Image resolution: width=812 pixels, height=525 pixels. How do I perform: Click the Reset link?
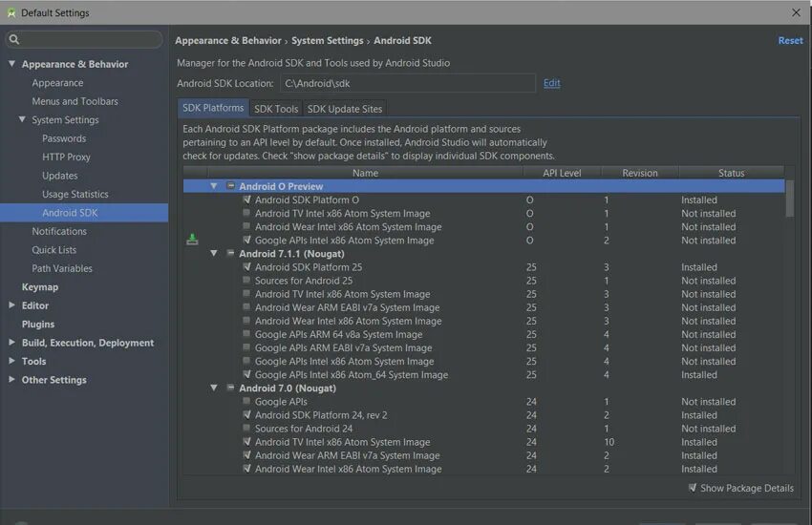point(790,40)
